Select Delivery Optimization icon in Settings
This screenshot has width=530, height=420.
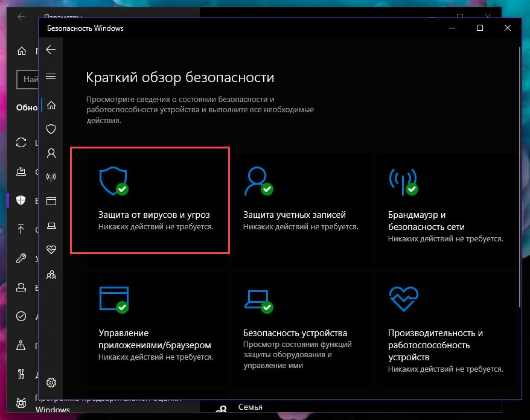pyautogui.click(x=21, y=171)
